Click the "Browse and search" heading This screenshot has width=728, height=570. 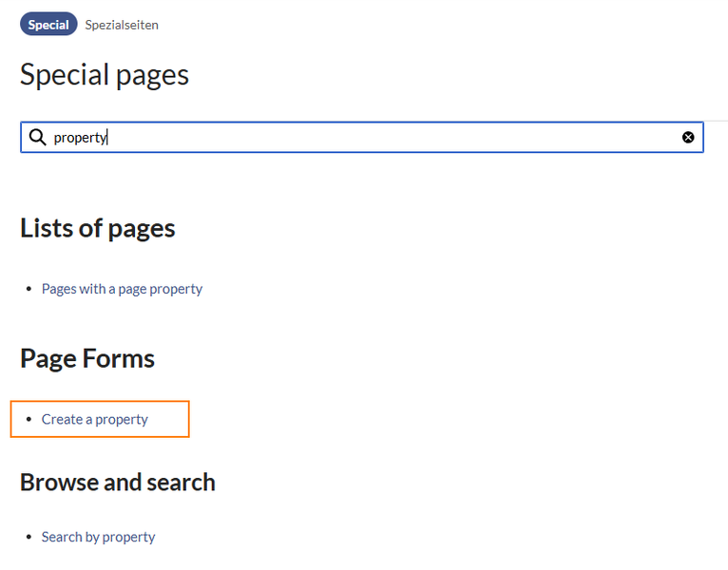117,483
